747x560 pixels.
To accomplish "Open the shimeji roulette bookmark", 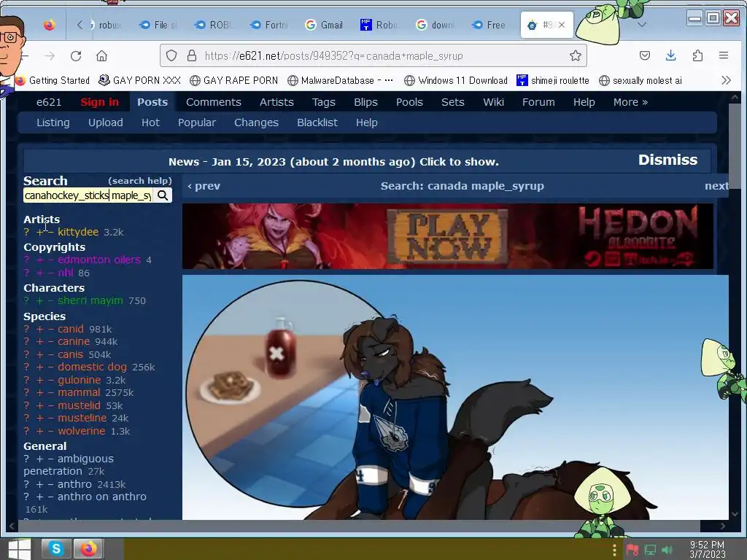I will (x=553, y=80).
